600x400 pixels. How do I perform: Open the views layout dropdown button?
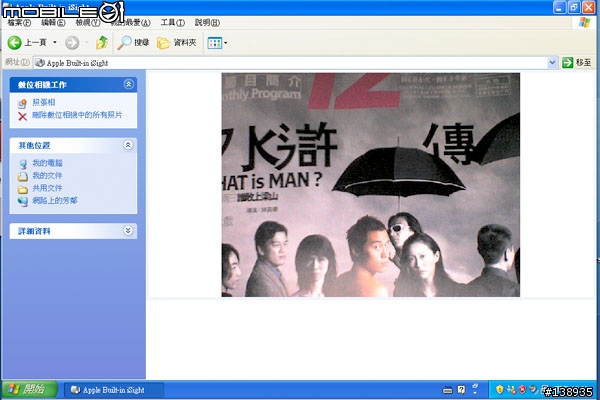click(x=217, y=43)
